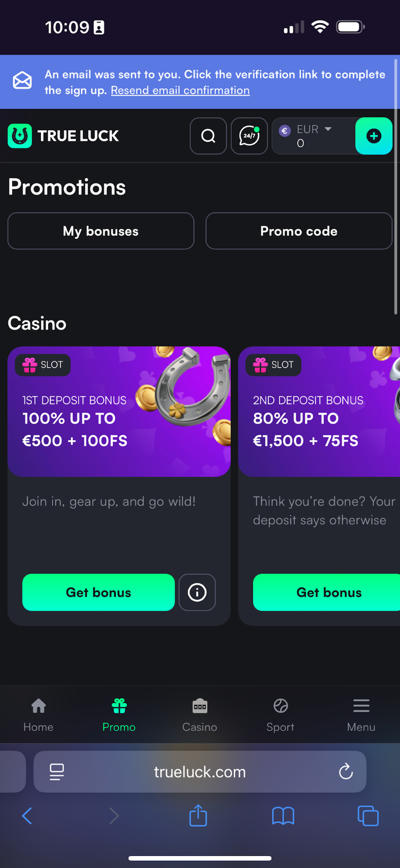This screenshot has height=868, width=400.
Task: Click Resend email confirmation link
Action: click(180, 90)
